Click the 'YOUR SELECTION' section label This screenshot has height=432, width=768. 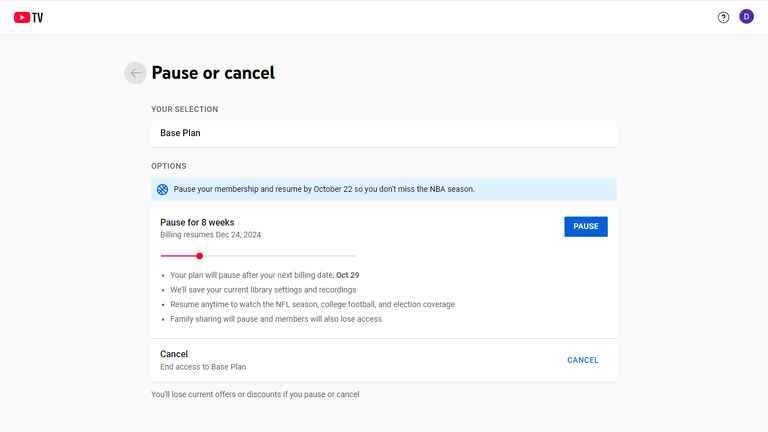tap(185, 109)
